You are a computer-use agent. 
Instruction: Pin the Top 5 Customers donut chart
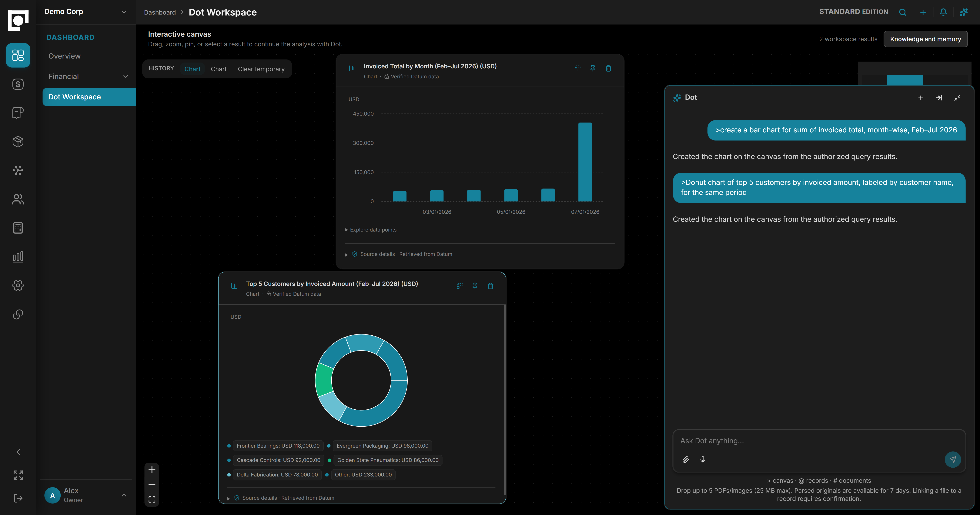[475, 286]
